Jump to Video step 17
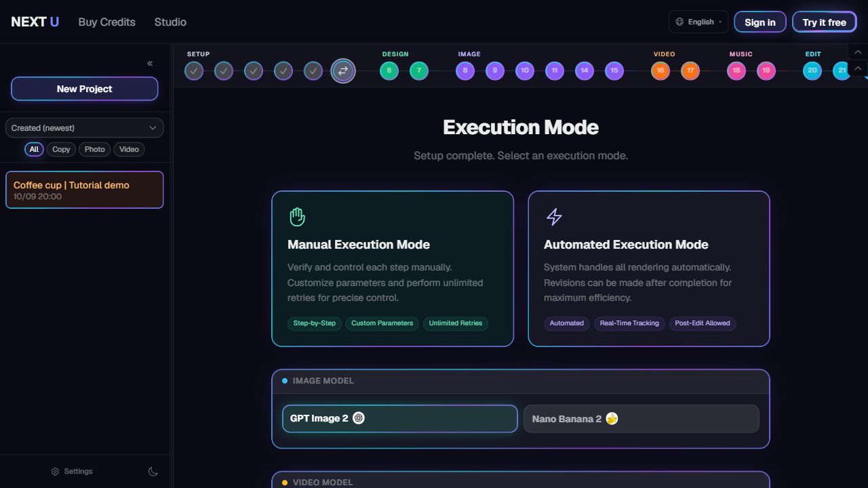The image size is (868, 488). (690, 70)
